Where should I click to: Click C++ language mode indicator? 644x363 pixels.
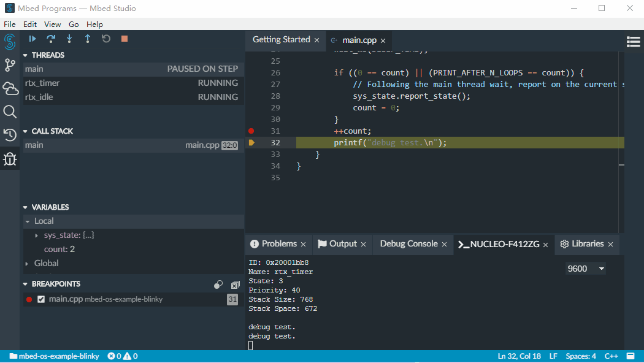coord(611,356)
